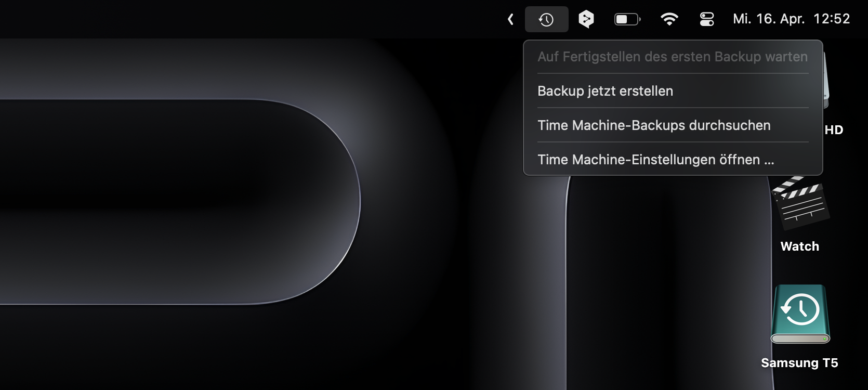Expand hidden menu bar items chevron
The width and height of the screenshot is (868, 390).
point(510,20)
